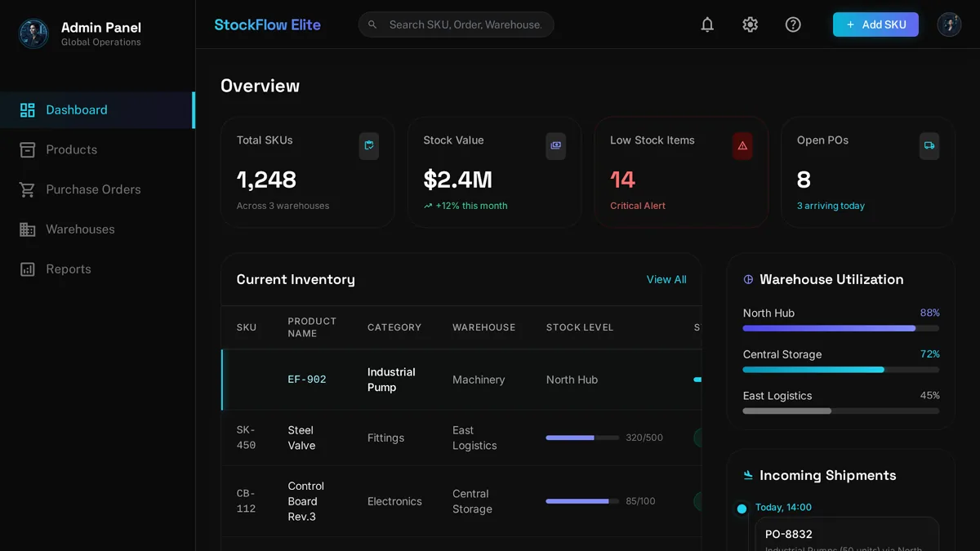Click the PRODUCT NAME column header
The width and height of the screenshot is (980, 551).
pos(312,327)
